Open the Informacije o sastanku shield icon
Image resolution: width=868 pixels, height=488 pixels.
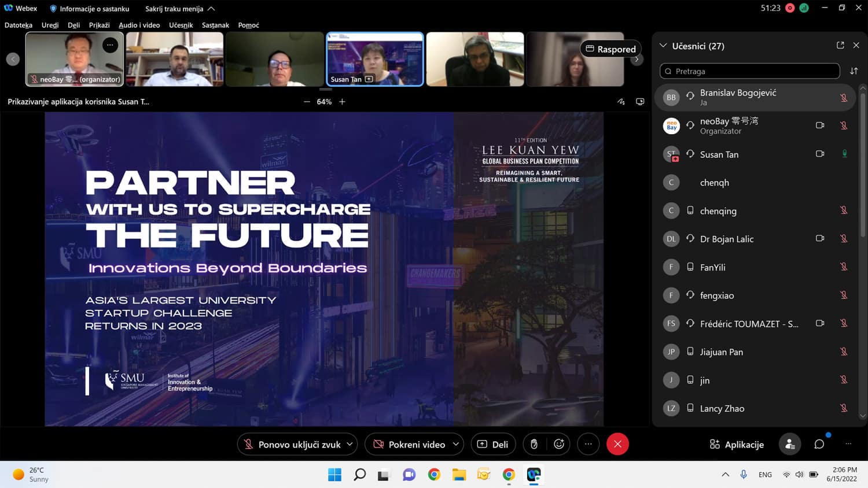53,9
